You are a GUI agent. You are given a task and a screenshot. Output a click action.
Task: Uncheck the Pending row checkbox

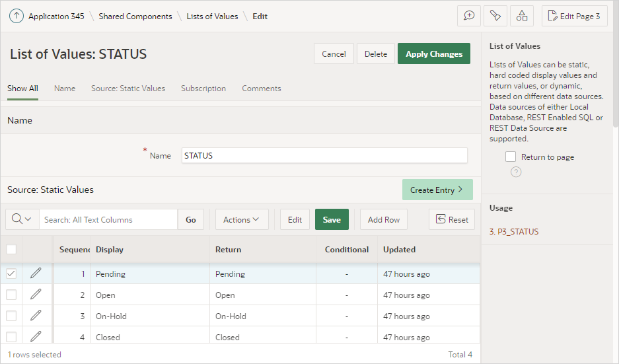click(x=11, y=273)
